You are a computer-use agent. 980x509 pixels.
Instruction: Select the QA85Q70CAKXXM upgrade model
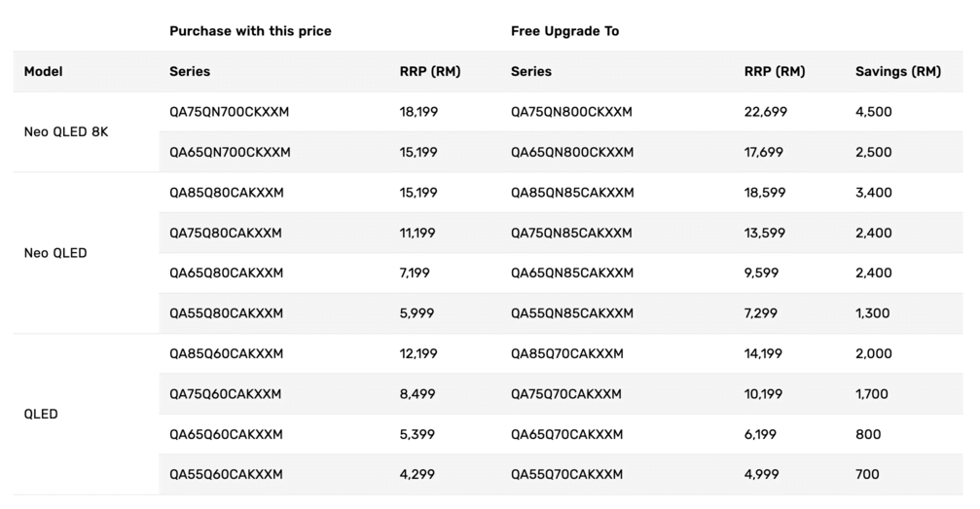click(566, 354)
